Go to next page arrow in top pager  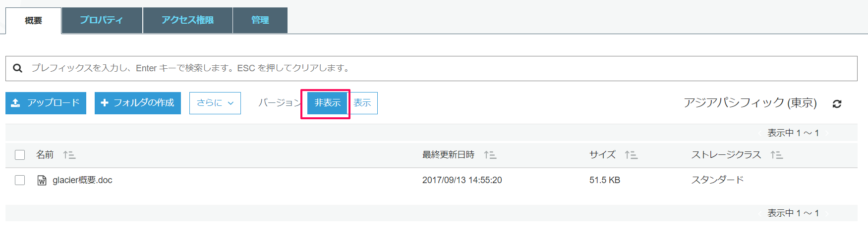pos(827,133)
